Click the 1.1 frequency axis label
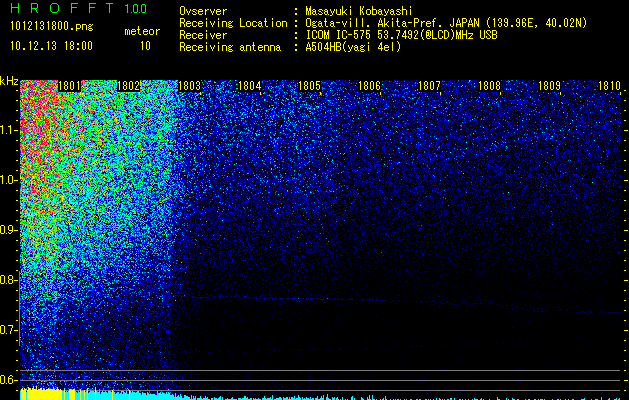The width and height of the screenshot is (629, 400). click(8, 130)
